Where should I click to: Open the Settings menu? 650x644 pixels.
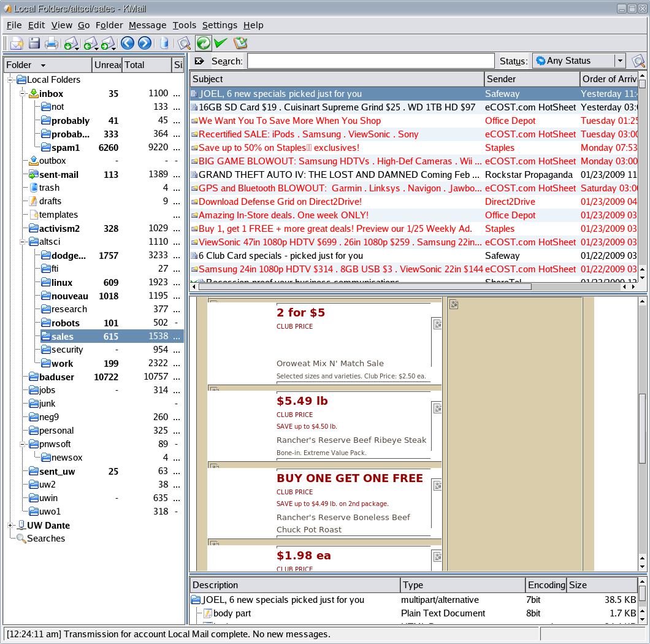coord(220,25)
